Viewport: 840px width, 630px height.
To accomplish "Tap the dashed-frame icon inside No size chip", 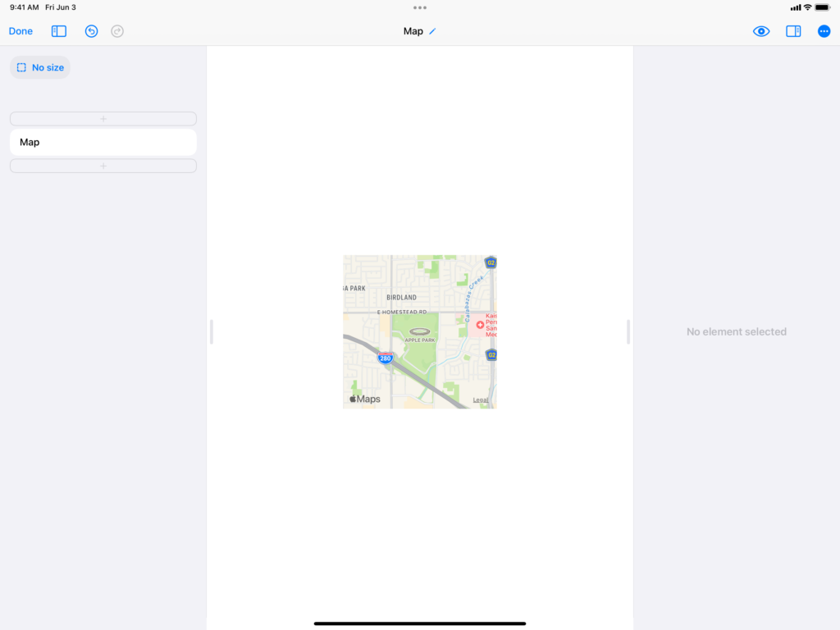I will (22, 67).
